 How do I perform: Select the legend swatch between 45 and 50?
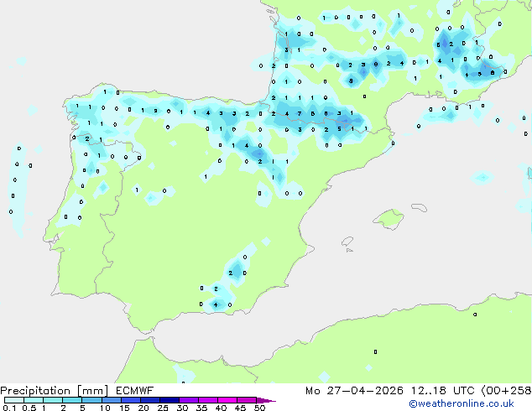point(247,400)
